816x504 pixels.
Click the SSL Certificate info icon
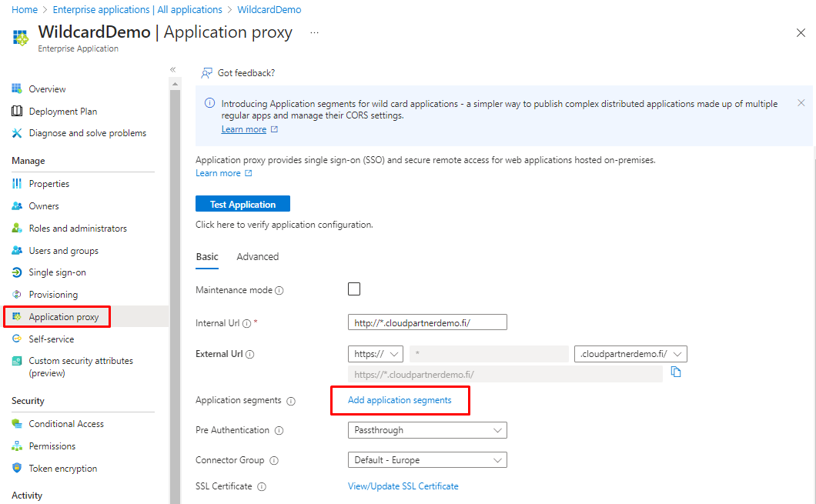pos(262,487)
